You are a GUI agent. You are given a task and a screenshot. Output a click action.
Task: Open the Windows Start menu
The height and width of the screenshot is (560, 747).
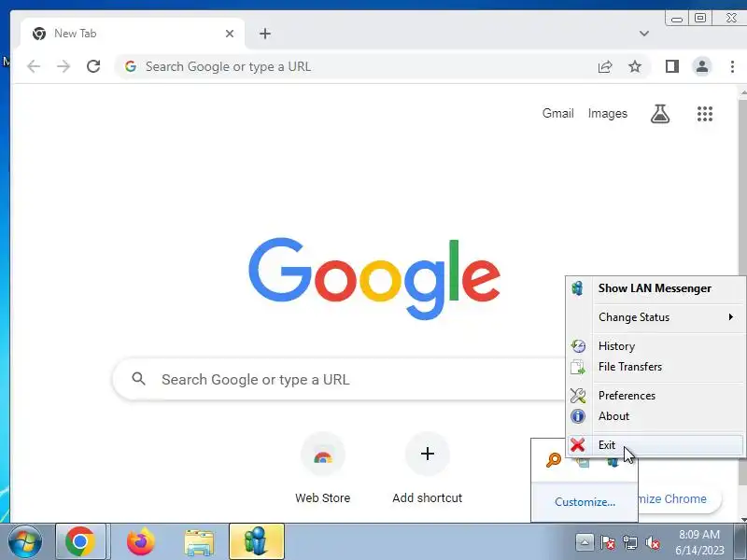click(25, 542)
